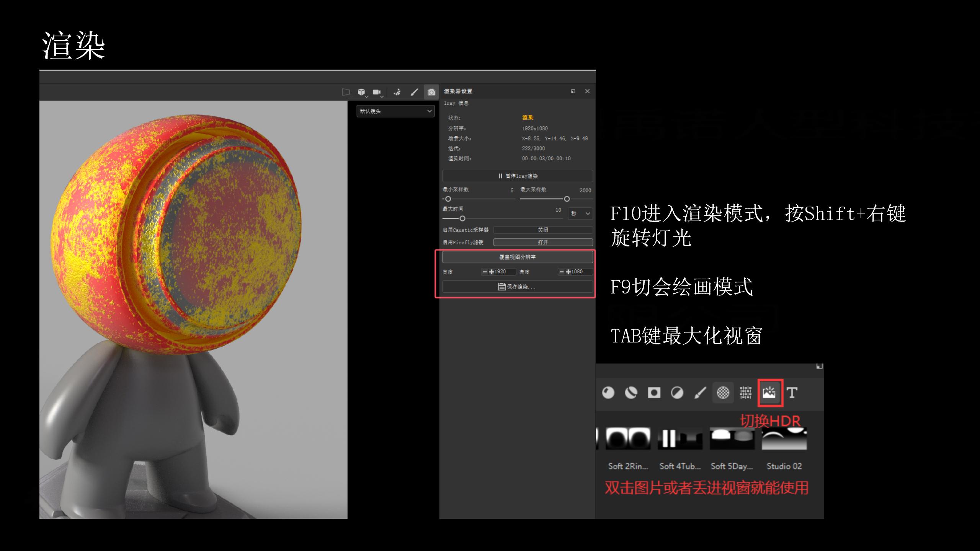Viewport: 980px width, 551px height.
Task: Filter shelf by fonts T icon
Action: 792,393
